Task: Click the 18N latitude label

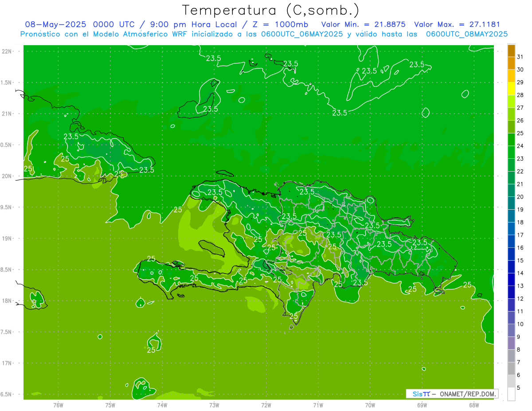Action: (x=7, y=301)
